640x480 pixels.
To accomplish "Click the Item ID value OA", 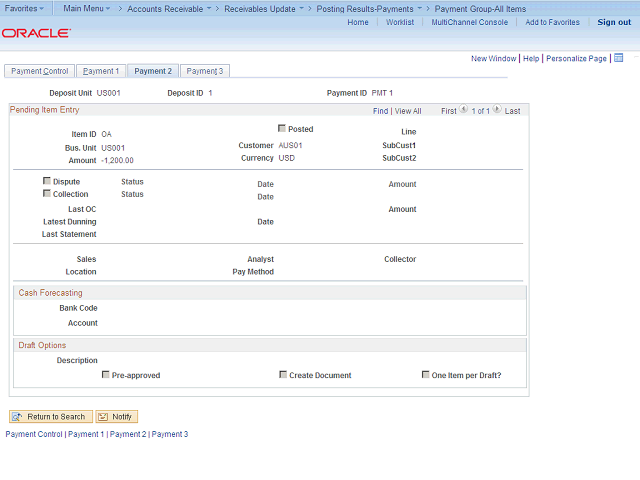I will pyautogui.click(x=107, y=134).
